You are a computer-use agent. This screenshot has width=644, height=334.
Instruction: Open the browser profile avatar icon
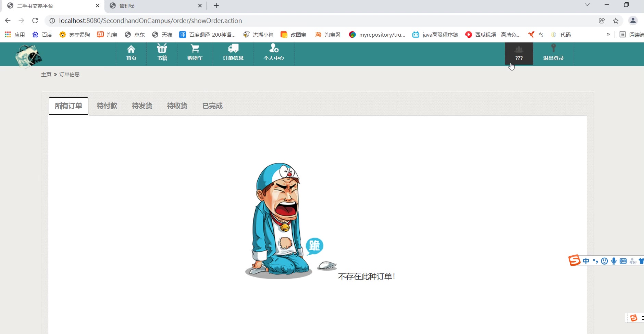click(633, 21)
